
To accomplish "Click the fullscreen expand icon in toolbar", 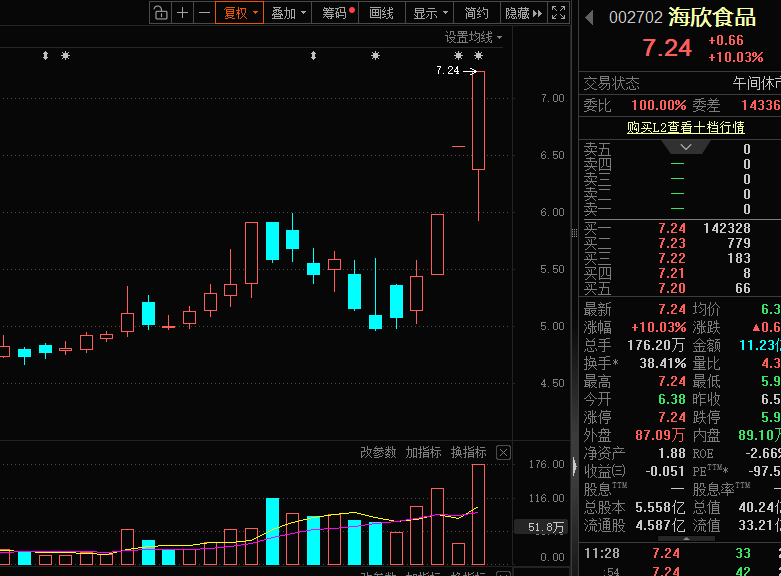I will pyautogui.click(x=559, y=13).
